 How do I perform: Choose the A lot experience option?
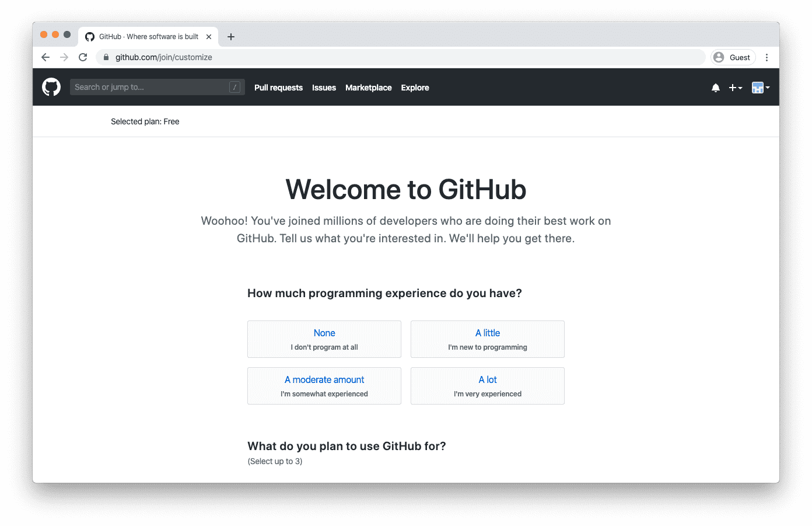coord(488,386)
